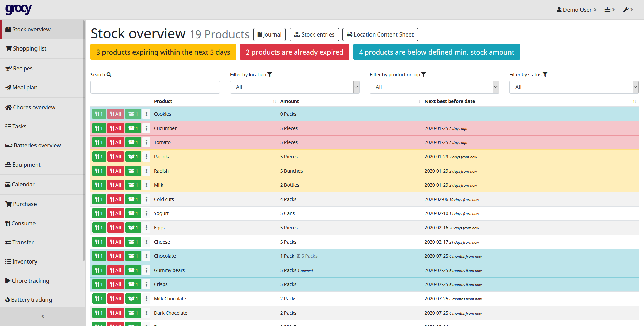
Task: Mark 1 Gummy bears pack as opened
Action: tap(133, 270)
